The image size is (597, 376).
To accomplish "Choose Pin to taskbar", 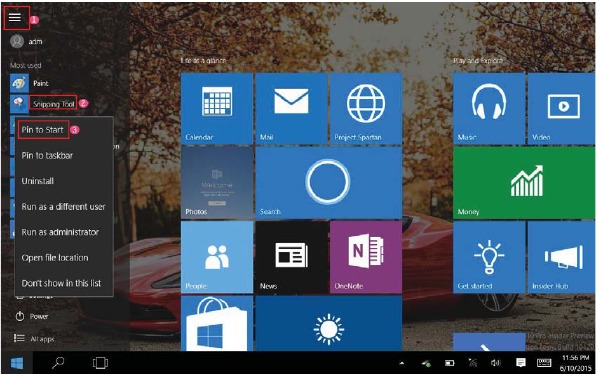I will [47, 155].
